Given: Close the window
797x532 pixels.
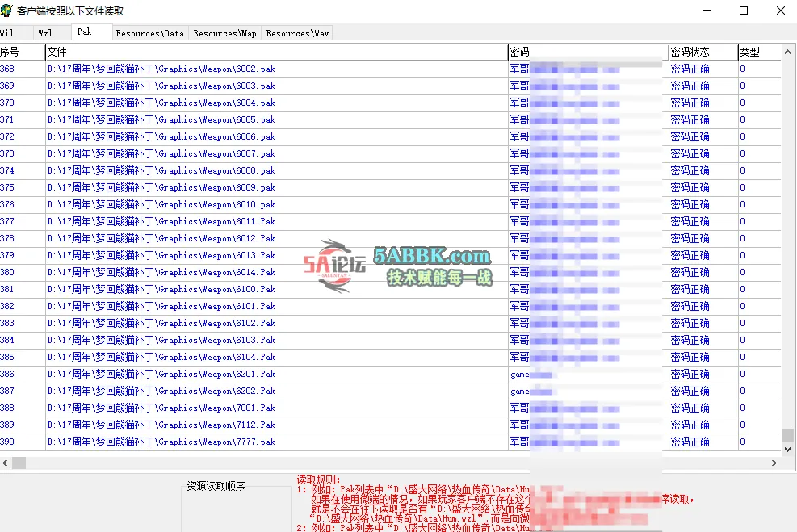Looking at the screenshot, I should 781,10.
